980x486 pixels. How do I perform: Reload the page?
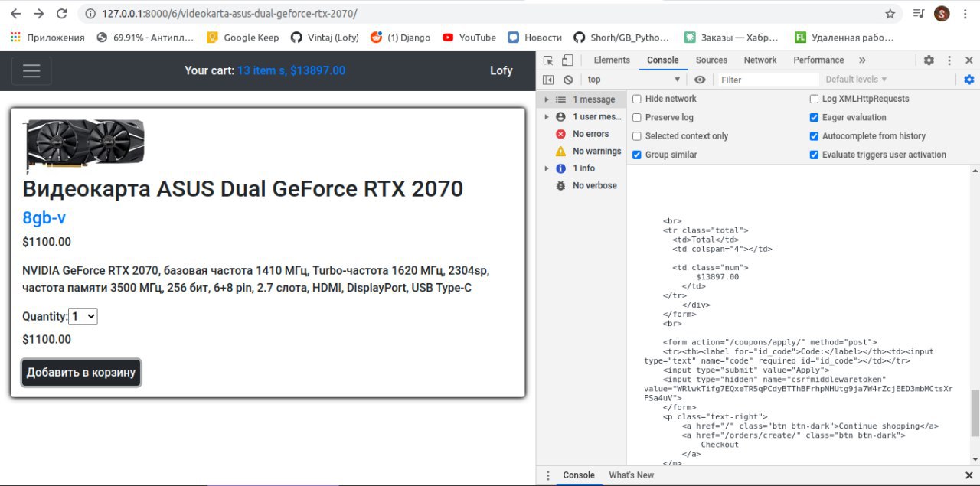(62, 14)
